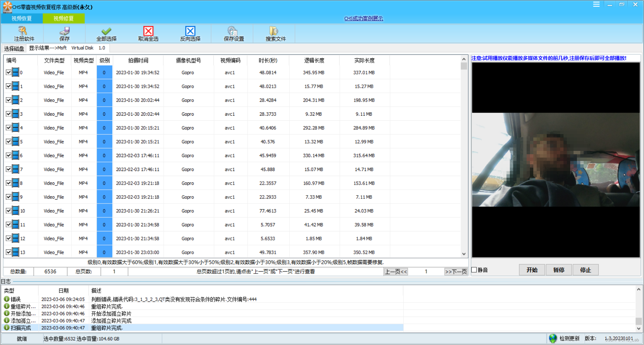Click the film icon of row 6

(x=15, y=155)
